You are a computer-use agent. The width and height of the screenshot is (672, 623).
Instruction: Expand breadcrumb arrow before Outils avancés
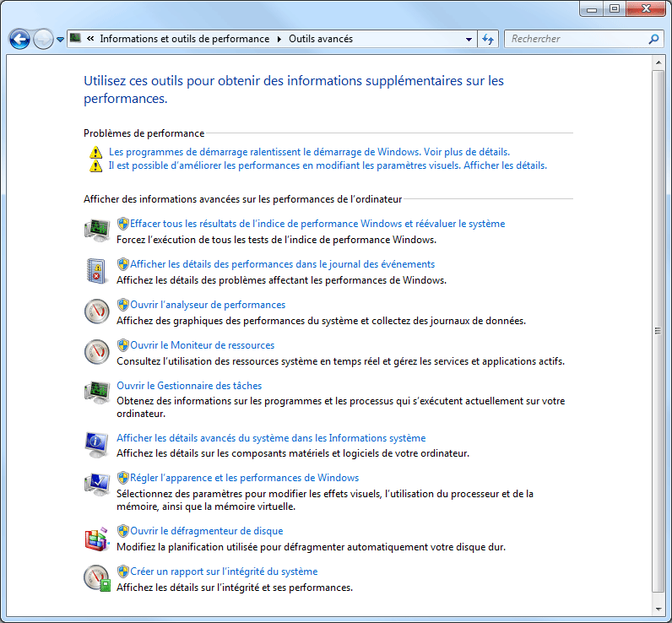(279, 39)
